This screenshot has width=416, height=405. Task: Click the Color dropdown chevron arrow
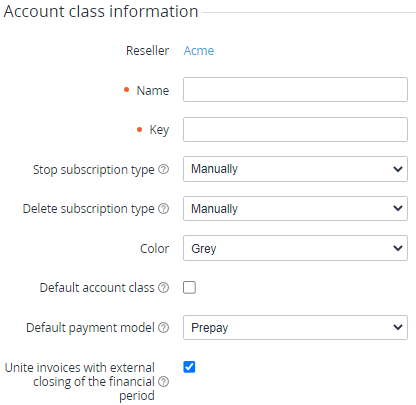click(398, 248)
